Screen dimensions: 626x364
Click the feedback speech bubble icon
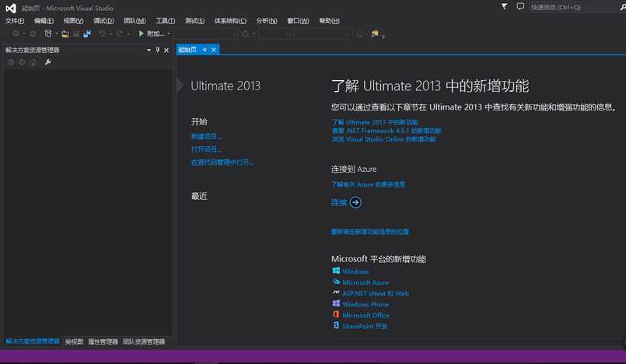coord(520,7)
